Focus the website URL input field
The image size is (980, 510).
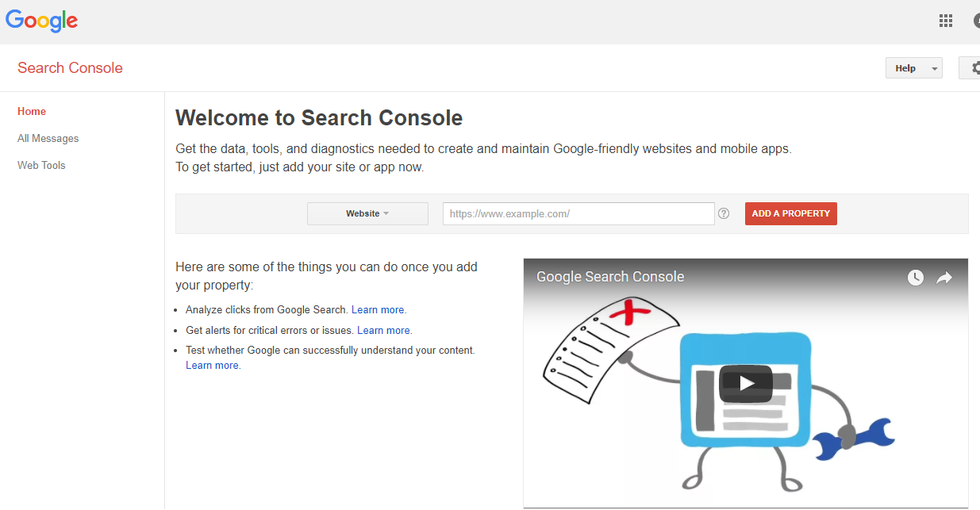coord(578,214)
